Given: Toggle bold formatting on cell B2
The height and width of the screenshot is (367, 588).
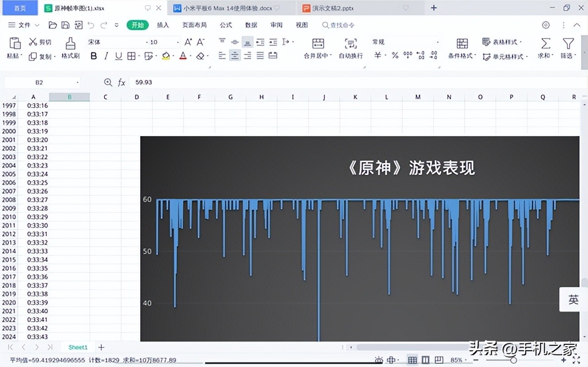Looking at the screenshot, I should coord(93,56).
